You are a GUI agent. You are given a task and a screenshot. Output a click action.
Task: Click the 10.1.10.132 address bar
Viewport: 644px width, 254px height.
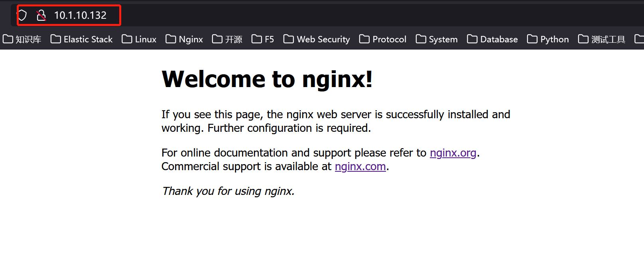point(327,16)
